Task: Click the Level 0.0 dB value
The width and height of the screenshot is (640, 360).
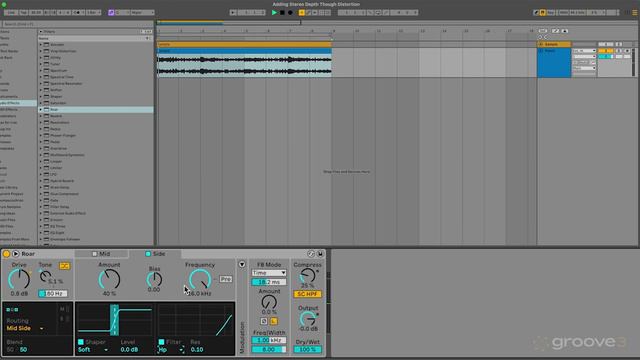Action: pos(129,349)
